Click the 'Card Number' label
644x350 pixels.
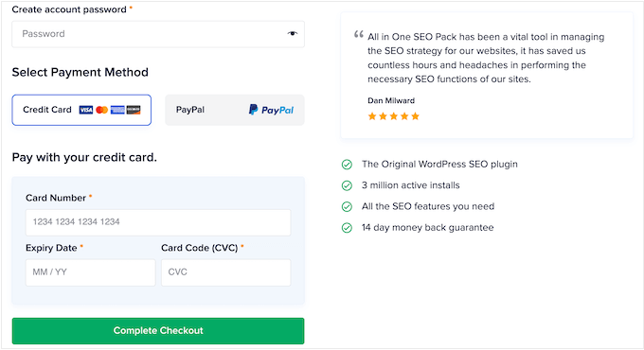coord(56,198)
